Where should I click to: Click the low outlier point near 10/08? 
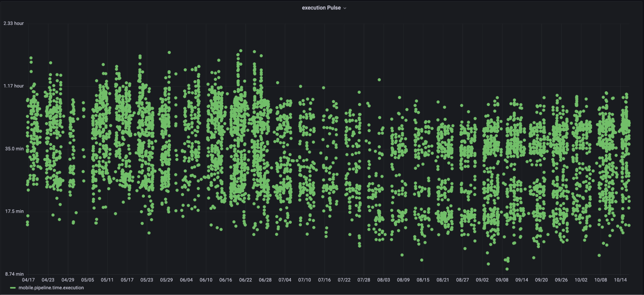599,255
